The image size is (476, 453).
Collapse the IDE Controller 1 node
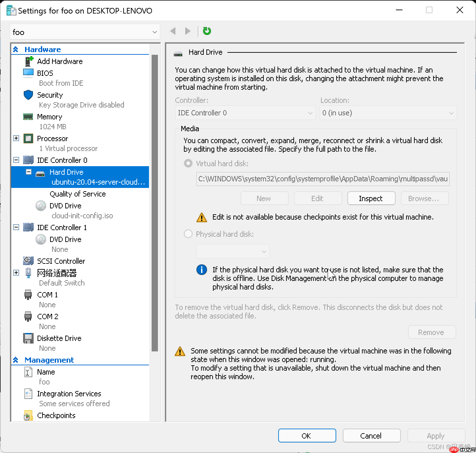[16, 227]
